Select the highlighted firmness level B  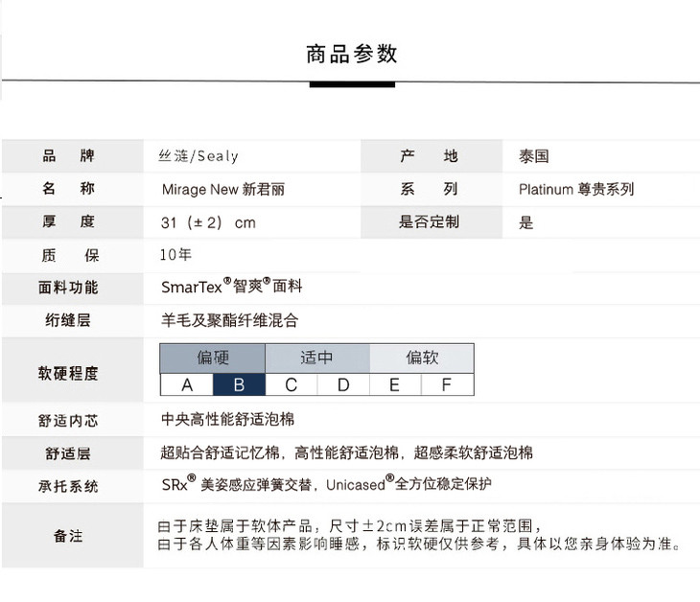click(239, 385)
